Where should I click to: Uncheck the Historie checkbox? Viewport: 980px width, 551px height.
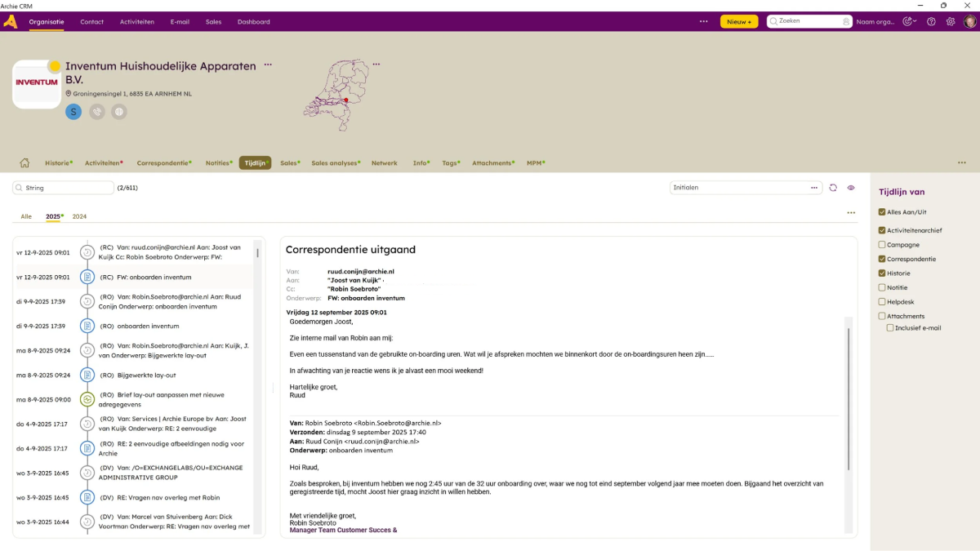click(x=882, y=273)
